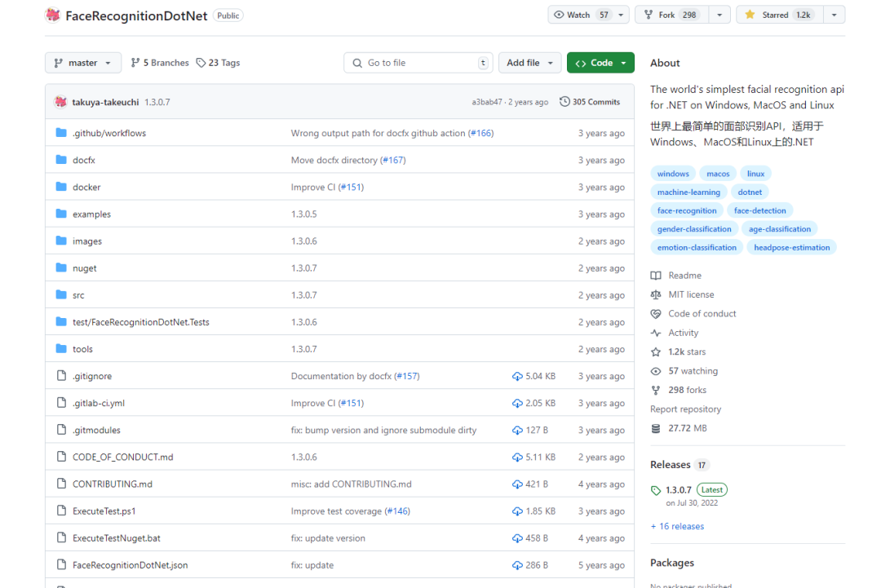Open the Add file dropdown
The image size is (881, 588).
coord(529,63)
